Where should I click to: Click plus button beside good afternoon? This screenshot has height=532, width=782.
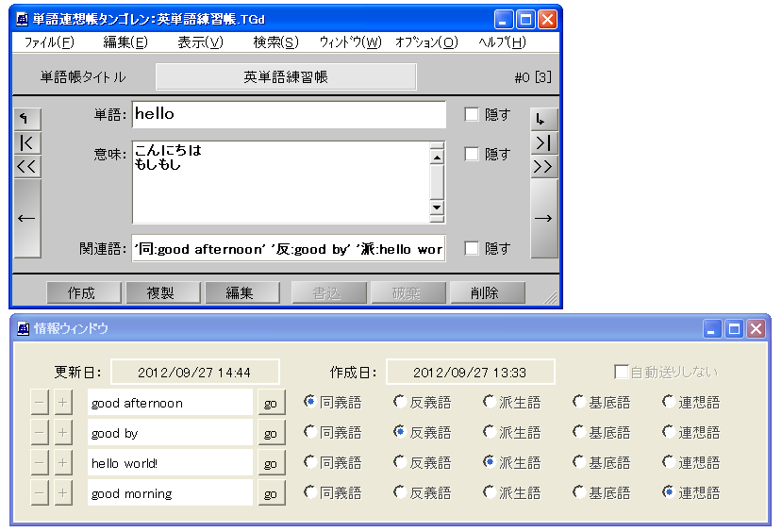pyautogui.click(x=63, y=403)
